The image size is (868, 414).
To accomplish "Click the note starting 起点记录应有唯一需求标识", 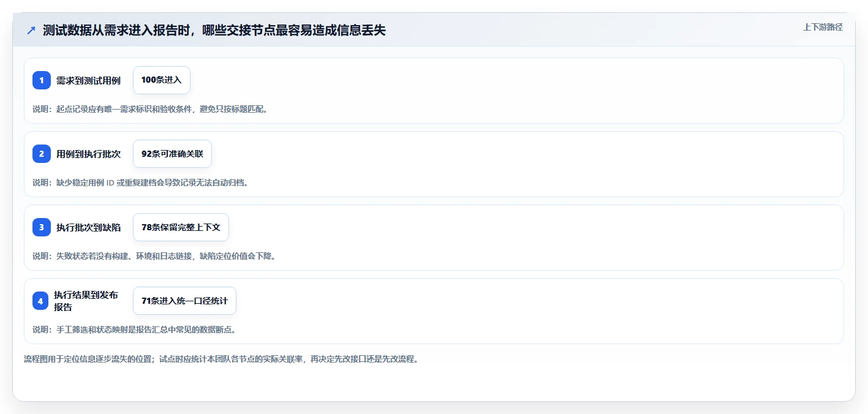I will tap(151, 109).
